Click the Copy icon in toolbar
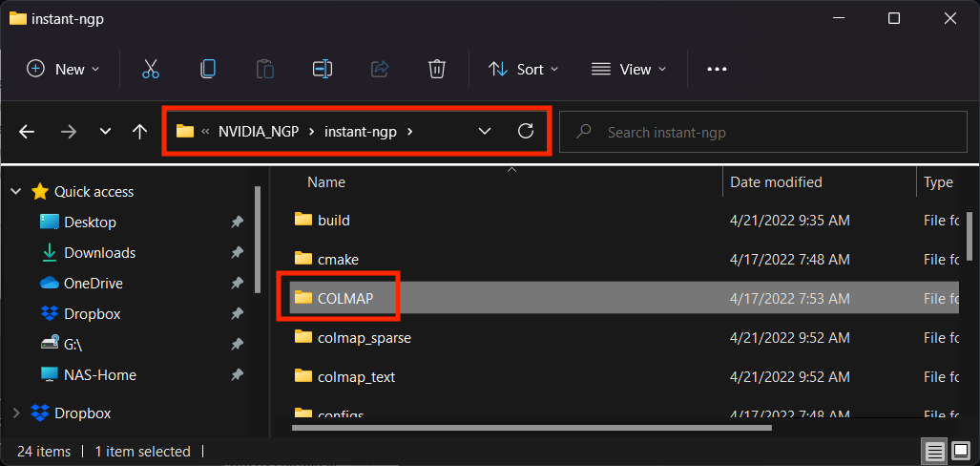 point(207,69)
